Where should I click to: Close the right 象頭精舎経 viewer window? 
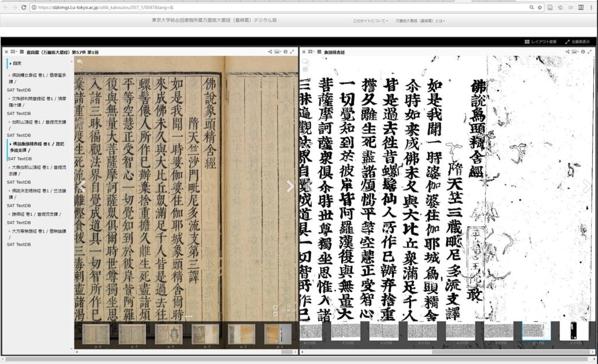pyautogui.click(x=304, y=52)
